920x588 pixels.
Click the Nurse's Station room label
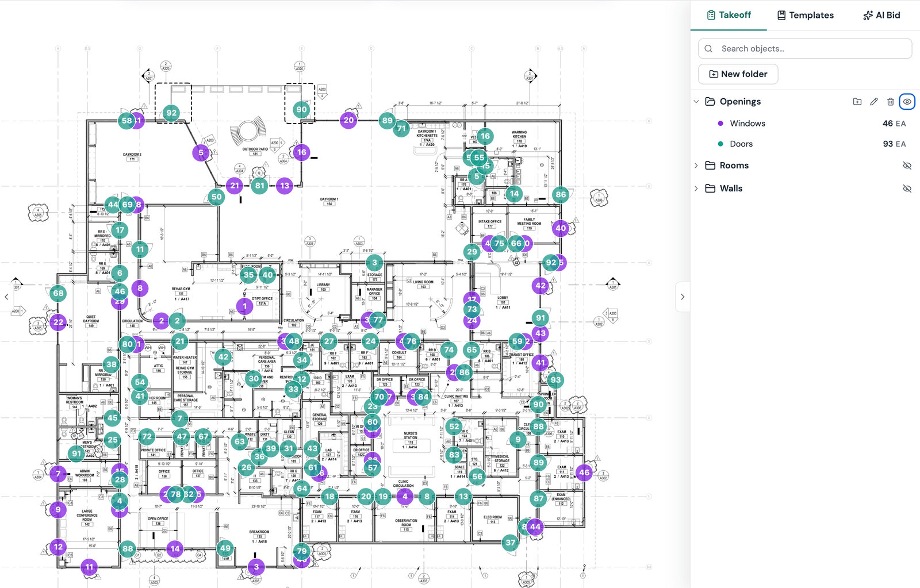pyautogui.click(x=411, y=436)
